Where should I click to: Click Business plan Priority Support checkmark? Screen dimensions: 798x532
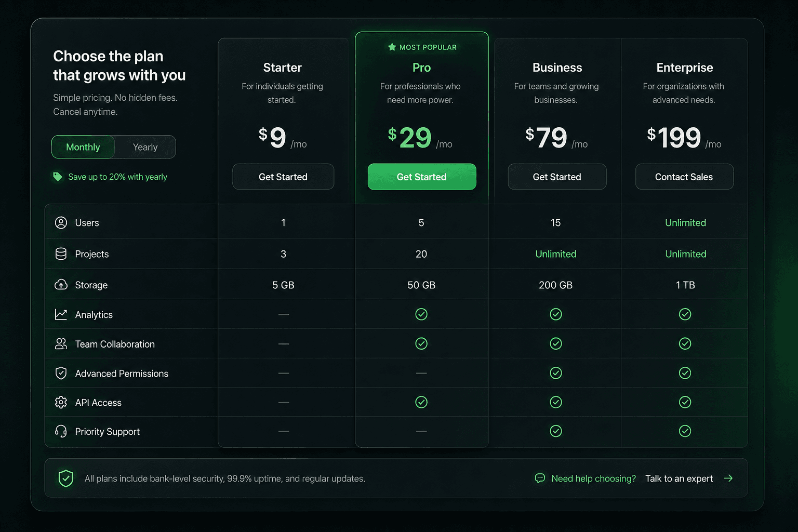(x=556, y=431)
